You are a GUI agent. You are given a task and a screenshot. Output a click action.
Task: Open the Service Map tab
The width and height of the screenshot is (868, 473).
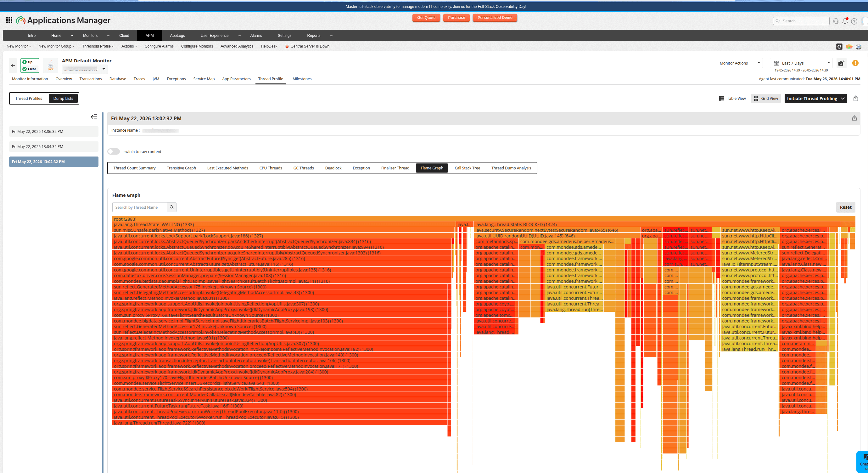(x=204, y=79)
